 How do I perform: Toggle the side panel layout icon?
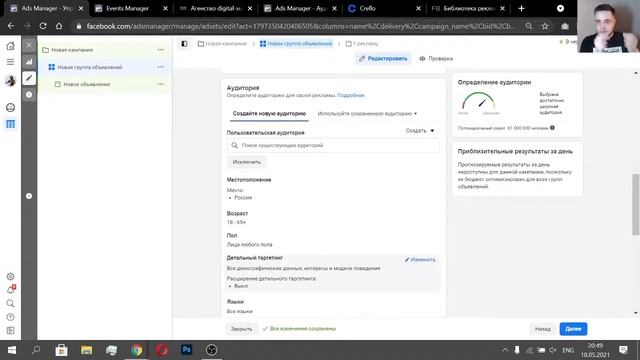pyautogui.click(x=184, y=44)
